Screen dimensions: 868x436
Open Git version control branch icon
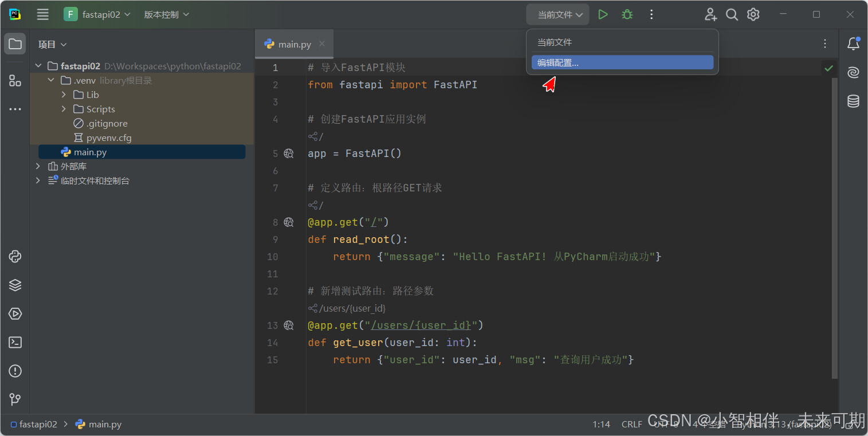(15, 399)
